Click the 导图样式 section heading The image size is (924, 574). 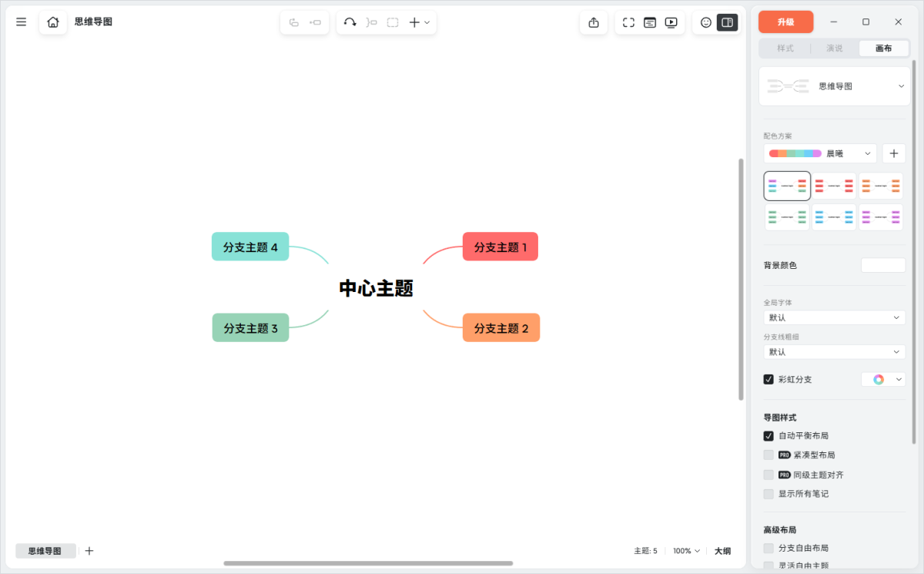pyautogui.click(x=780, y=417)
